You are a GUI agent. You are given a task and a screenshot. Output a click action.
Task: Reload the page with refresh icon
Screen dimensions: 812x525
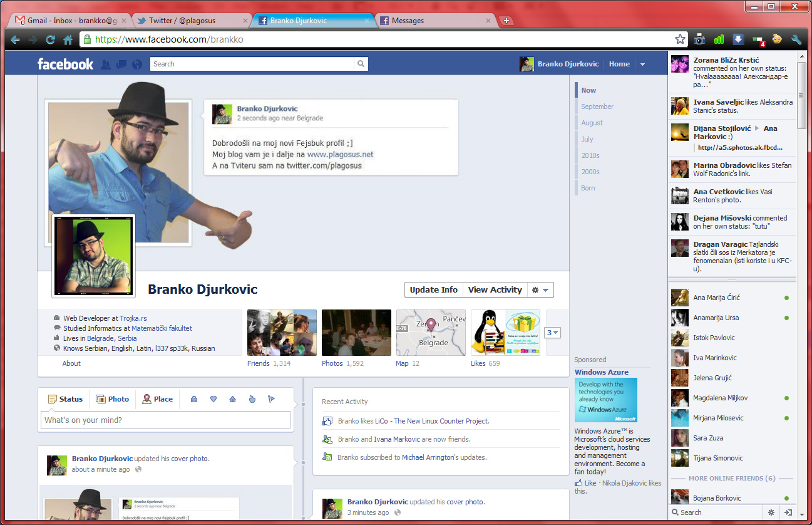(51, 39)
